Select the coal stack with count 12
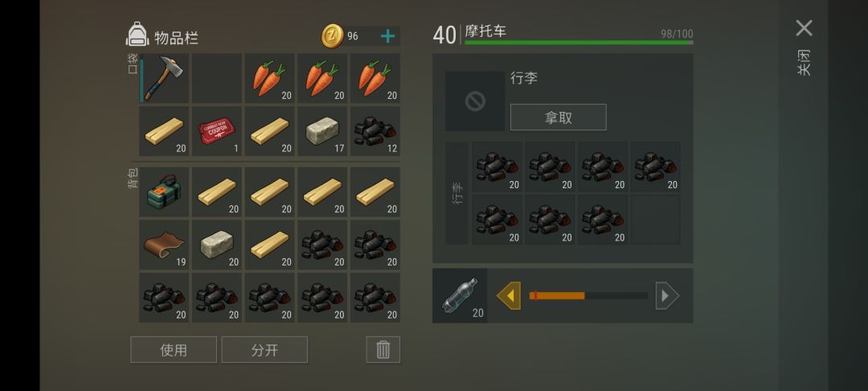This screenshot has width=868, height=391. tap(375, 131)
